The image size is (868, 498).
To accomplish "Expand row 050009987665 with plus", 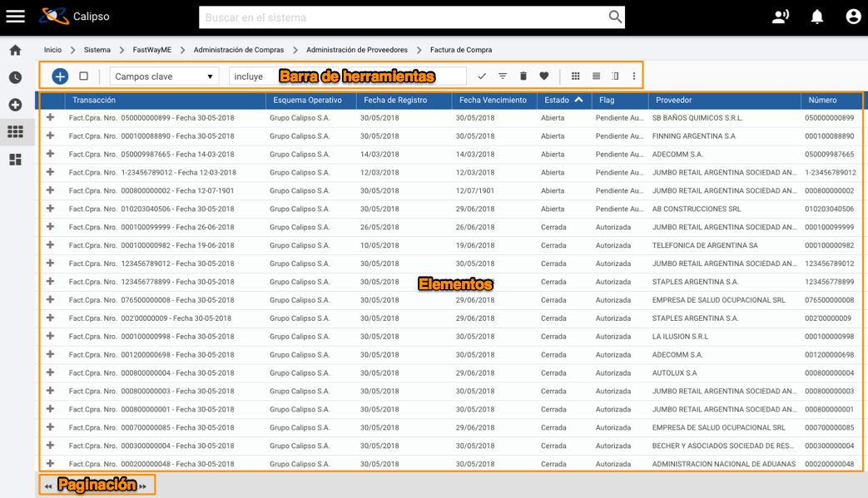I will click(x=51, y=154).
